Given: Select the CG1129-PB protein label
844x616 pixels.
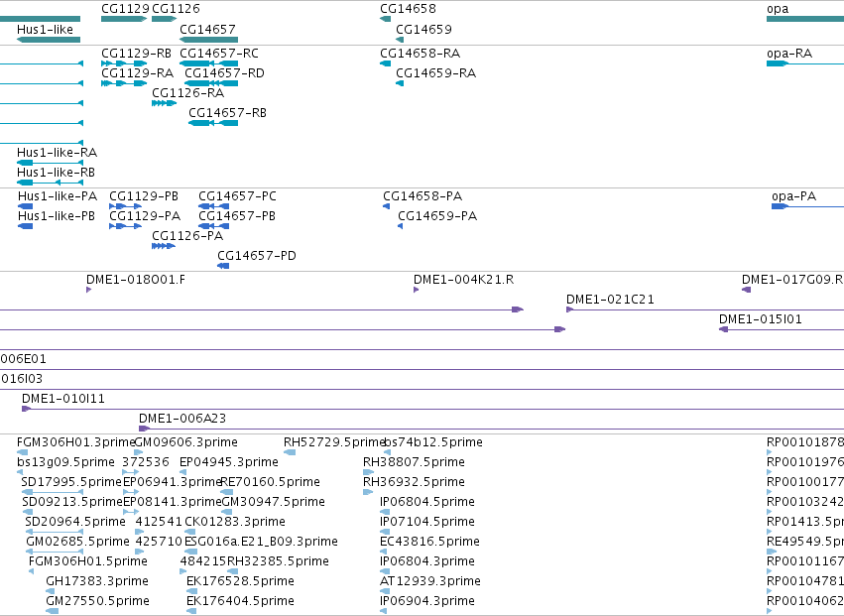Looking at the screenshot, I should (x=144, y=196).
